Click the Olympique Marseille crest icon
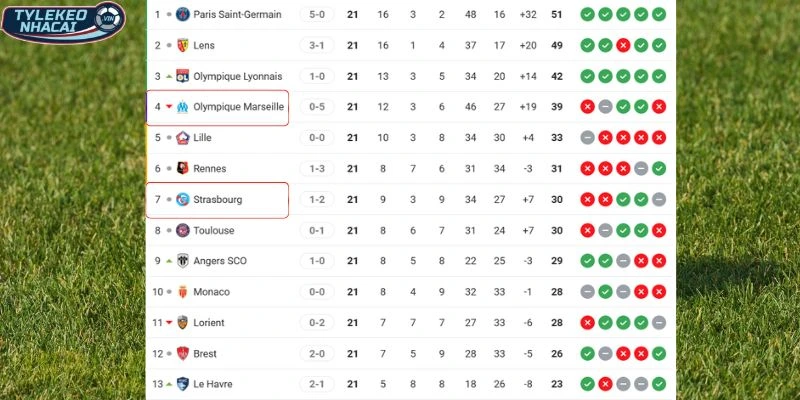 [183, 108]
